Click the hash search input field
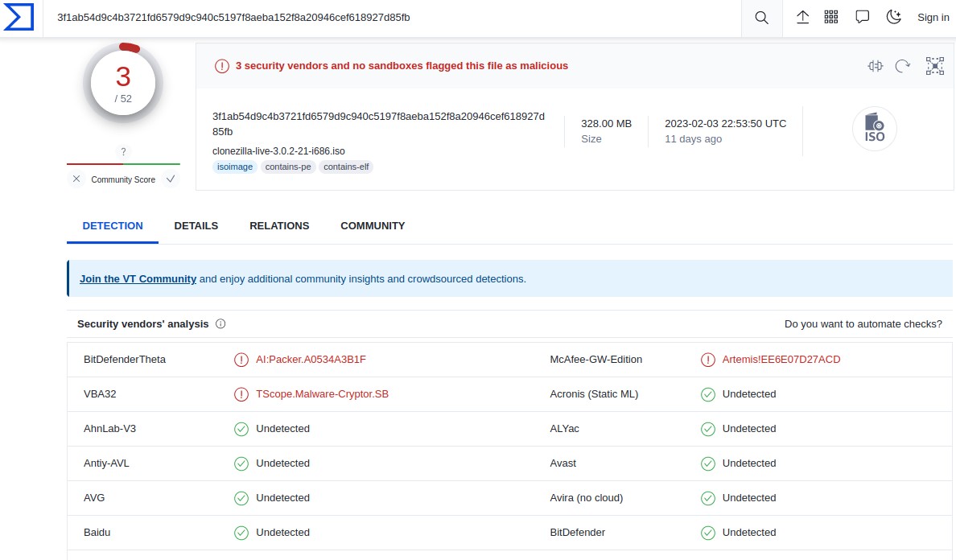This screenshot has width=956, height=560. coord(392,18)
